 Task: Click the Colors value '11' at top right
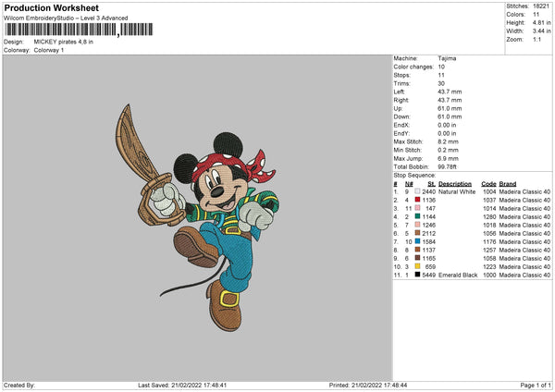tap(536, 15)
